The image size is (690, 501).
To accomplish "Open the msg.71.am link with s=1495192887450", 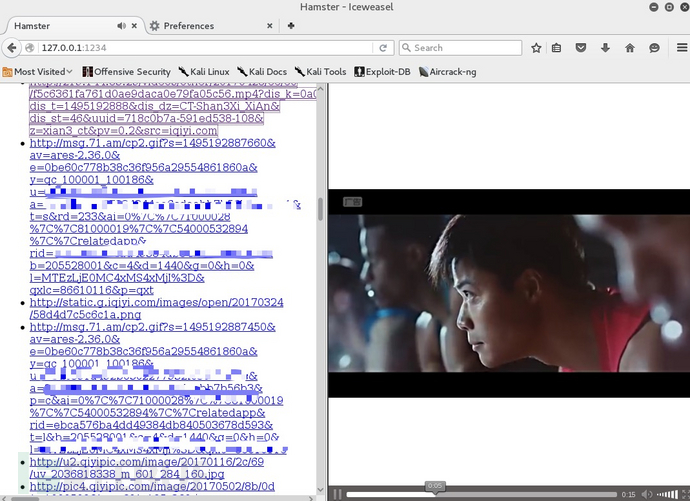I will click(x=152, y=327).
